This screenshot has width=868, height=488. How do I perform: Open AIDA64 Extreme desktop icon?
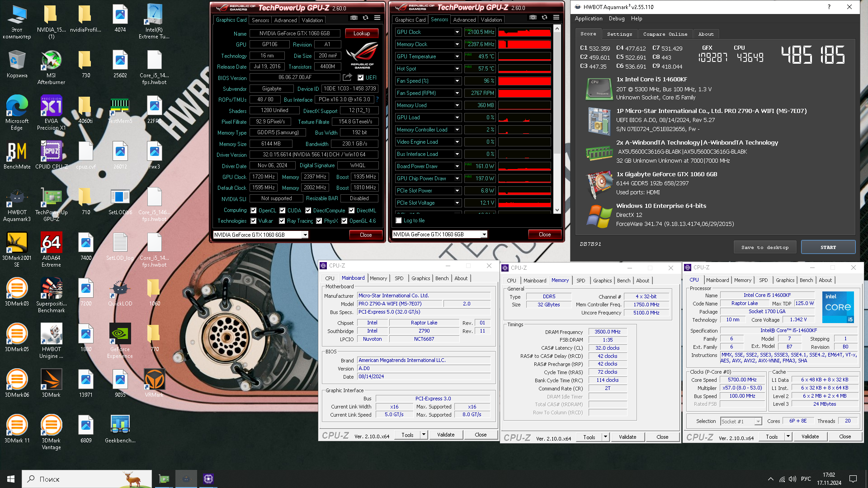(x=51, y=250)
